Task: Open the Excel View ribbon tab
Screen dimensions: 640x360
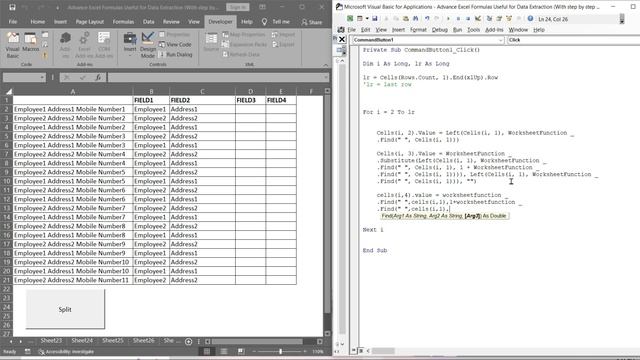Action: [194, 22]
